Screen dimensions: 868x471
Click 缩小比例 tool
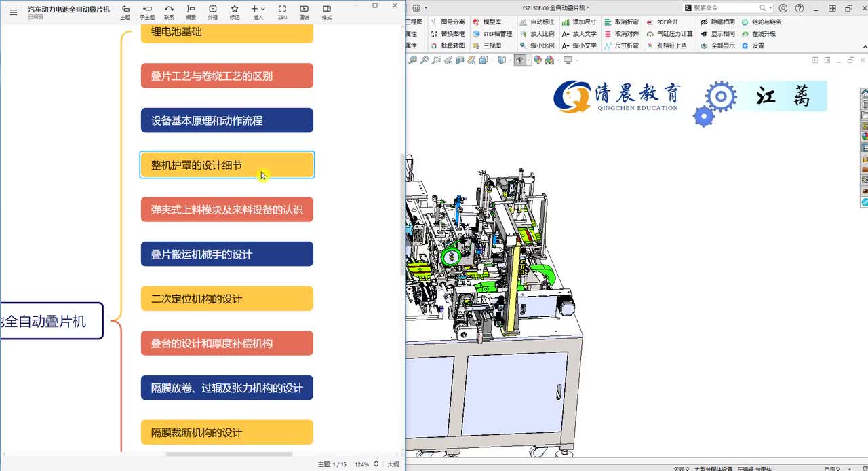(x=537, y=45)
